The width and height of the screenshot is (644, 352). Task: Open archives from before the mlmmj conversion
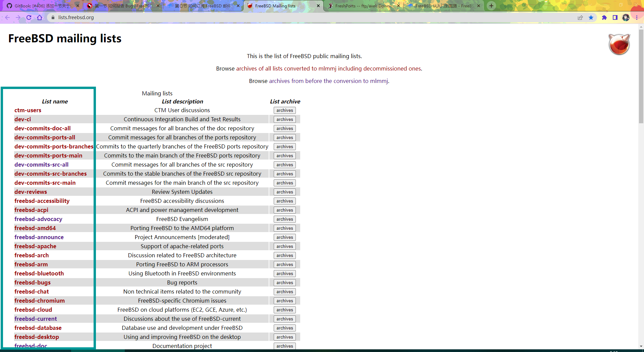(x=328, y=81)
